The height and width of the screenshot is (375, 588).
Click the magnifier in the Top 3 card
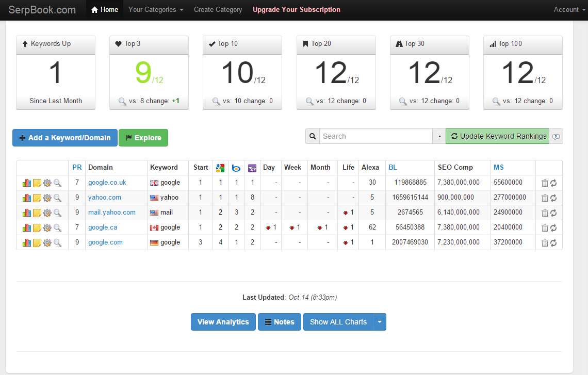click(122, 101)
